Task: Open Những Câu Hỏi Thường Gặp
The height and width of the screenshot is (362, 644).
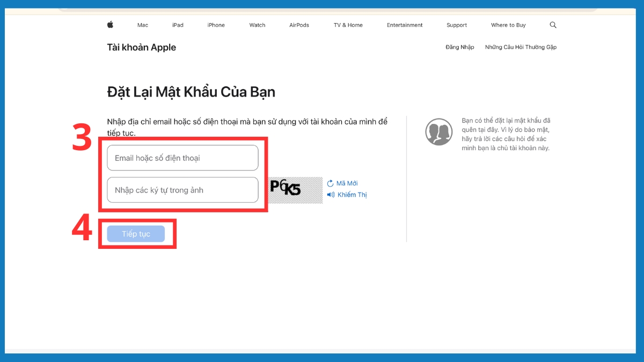Action: click(521, 47)
